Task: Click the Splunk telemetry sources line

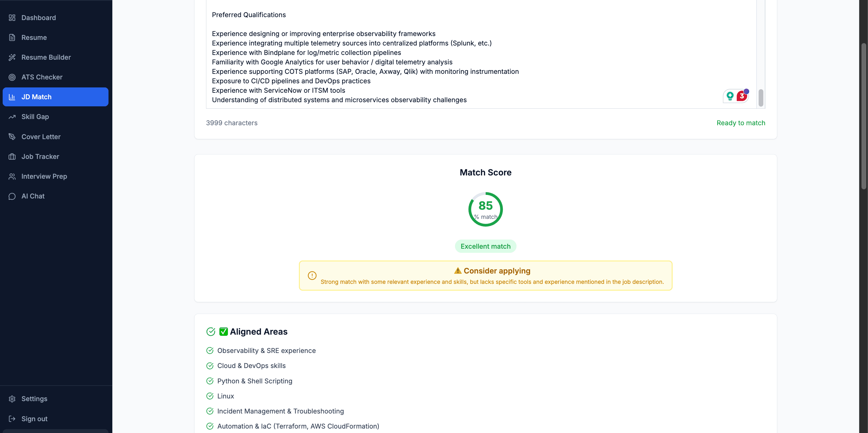Action: [x=352, y=43]
